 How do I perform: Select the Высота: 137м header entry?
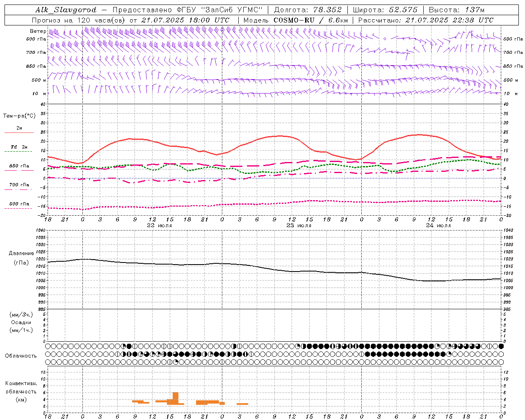point(457,10)
